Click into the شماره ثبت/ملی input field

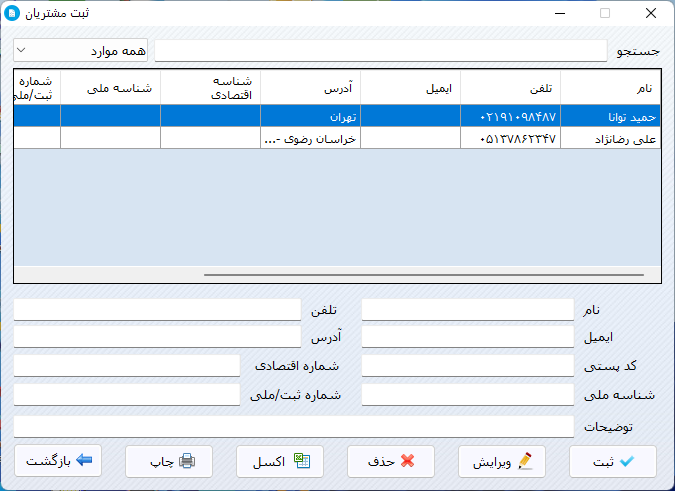pyautogui.click(x=127, y=395)
